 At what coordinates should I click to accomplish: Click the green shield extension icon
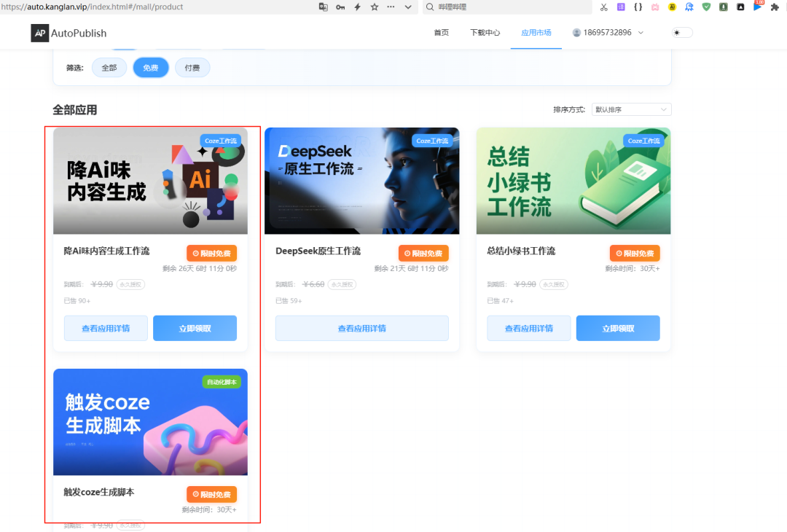(x=706, y=7)
